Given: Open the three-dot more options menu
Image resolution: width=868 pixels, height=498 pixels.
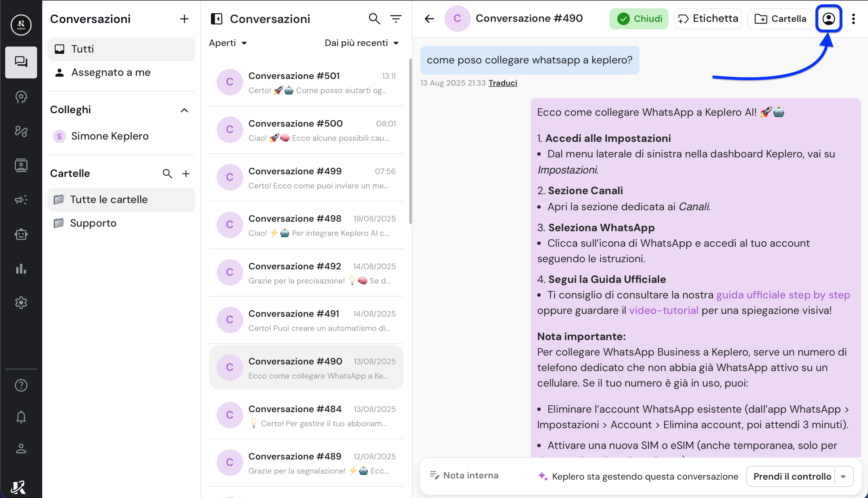Looking at the screenshot, I should 853,19.
